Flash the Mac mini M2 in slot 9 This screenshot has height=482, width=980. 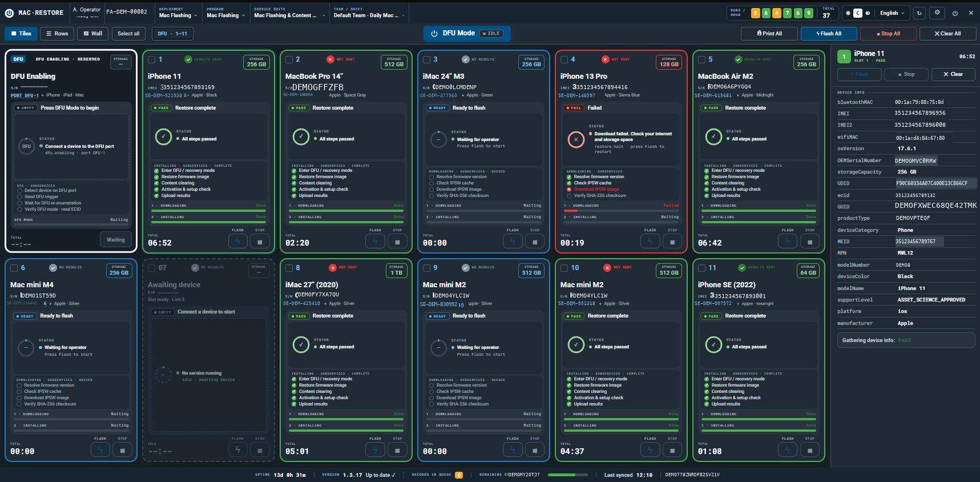[x=513, y=450]
